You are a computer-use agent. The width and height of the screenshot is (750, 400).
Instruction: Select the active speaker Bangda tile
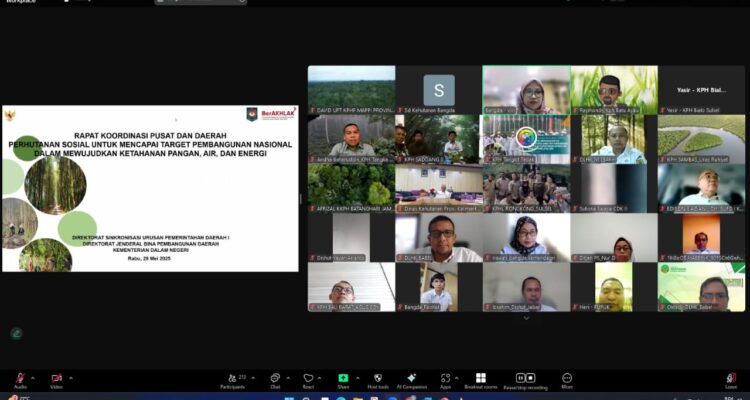pyautogui.click(x=526, y=90)
